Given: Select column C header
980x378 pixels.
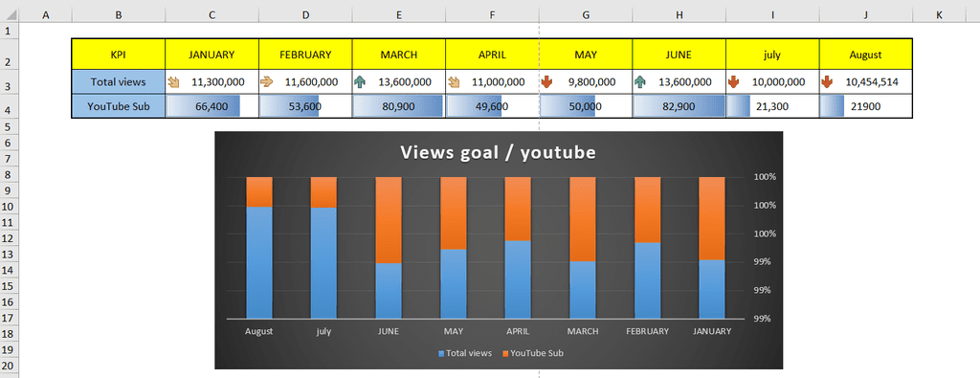Looking at the screenshot, I should tap(212, 15).
